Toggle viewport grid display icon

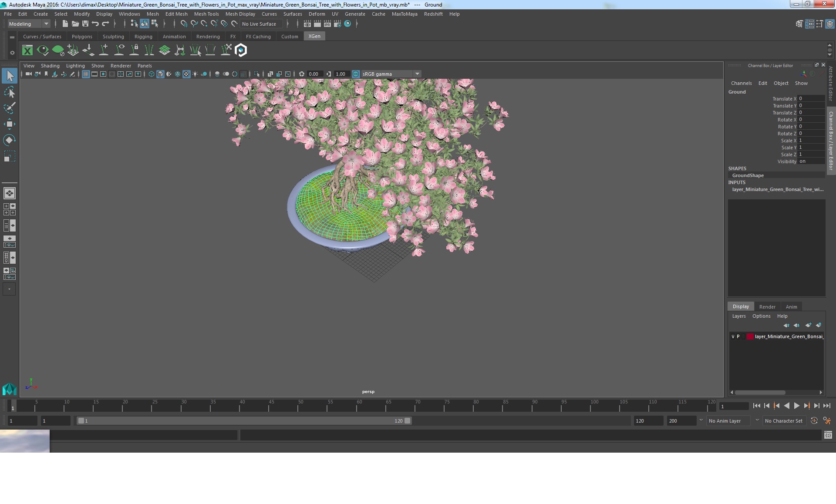86,74
